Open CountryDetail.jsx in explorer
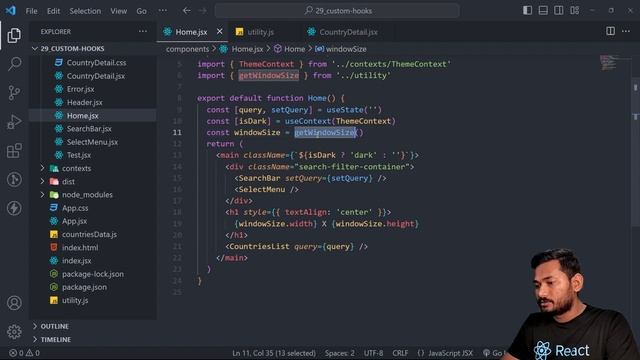 point(96,76)
